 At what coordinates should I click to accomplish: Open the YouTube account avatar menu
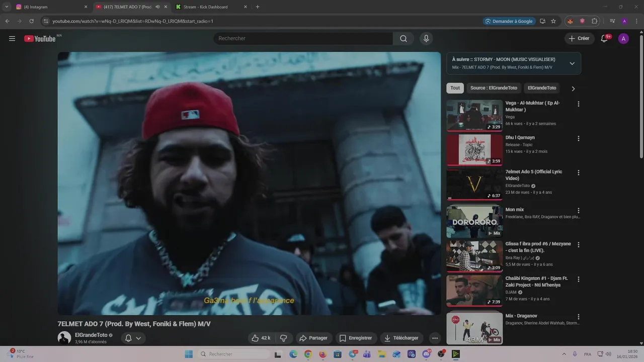623,39
